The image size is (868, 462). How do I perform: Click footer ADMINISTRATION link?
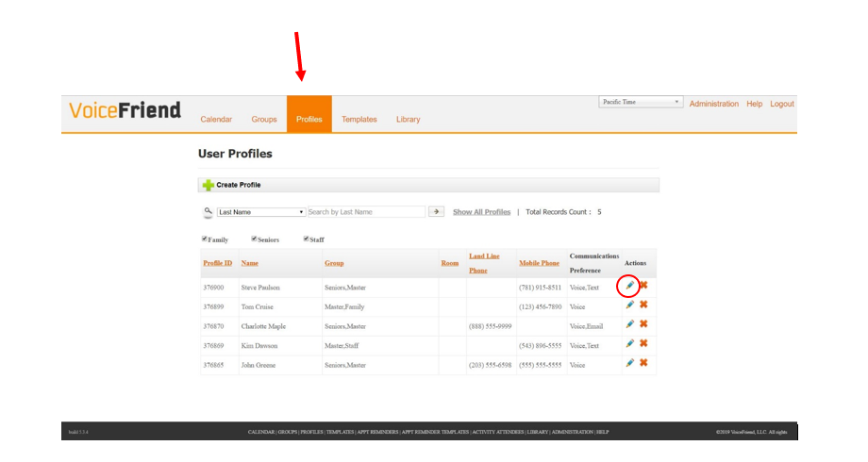[573, 432]
